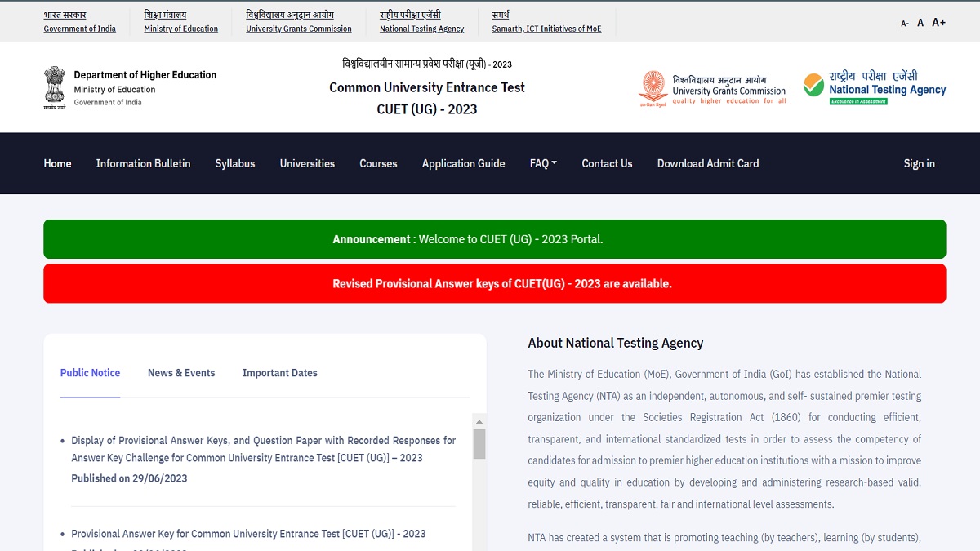Click the Published on 29/06/2023 date text

click(x=129, y=478)
